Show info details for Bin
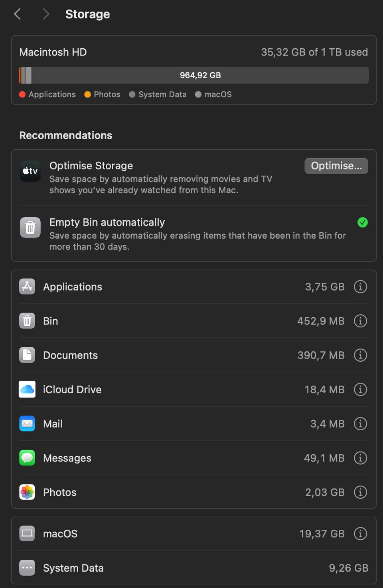The height and width of the screenshot is (588, 383). pyautogui.click(x=360, y=321)
